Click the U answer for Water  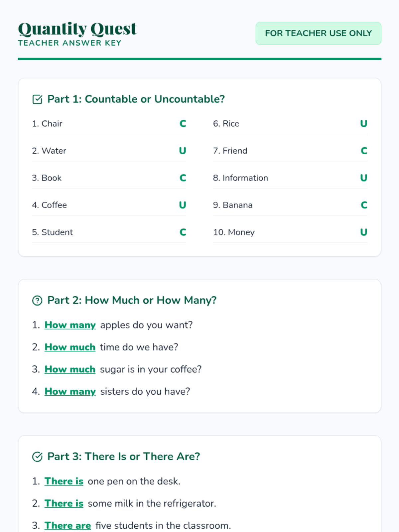click(x=183, y=151)
